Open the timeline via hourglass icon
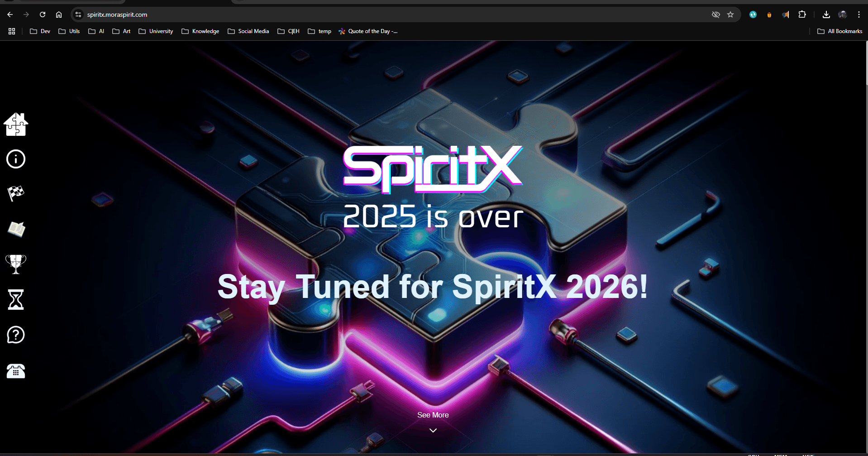Screen dimensions: 868x456 (15, 299)
